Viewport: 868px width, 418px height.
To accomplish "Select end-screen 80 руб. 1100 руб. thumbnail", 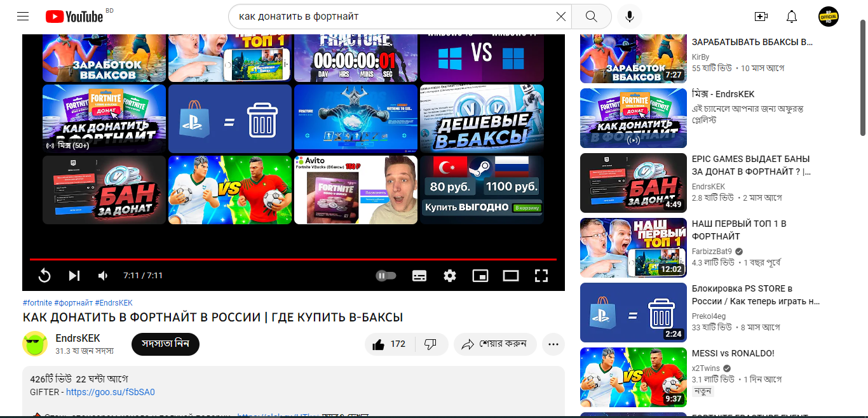I will coord(482,190).
